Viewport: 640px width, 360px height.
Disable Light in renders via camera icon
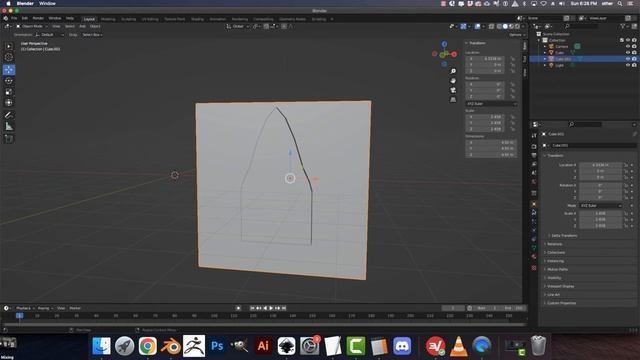click(634, 65)
